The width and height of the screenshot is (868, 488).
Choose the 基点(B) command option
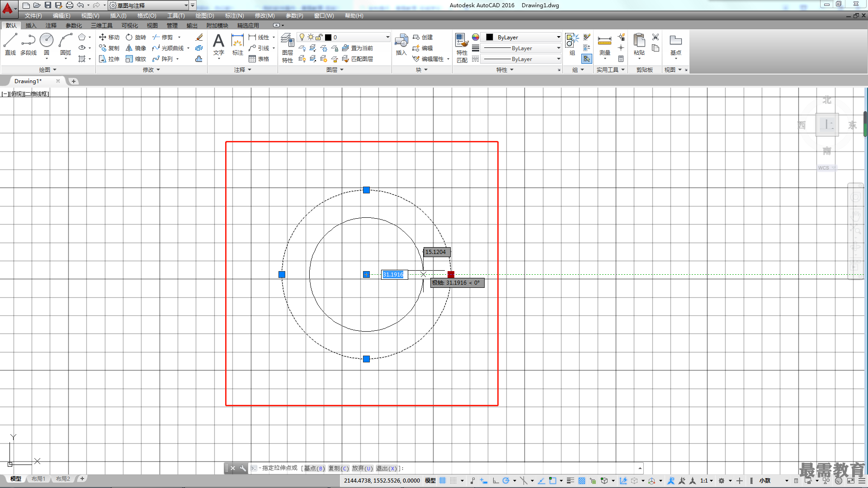pos(314,468)
